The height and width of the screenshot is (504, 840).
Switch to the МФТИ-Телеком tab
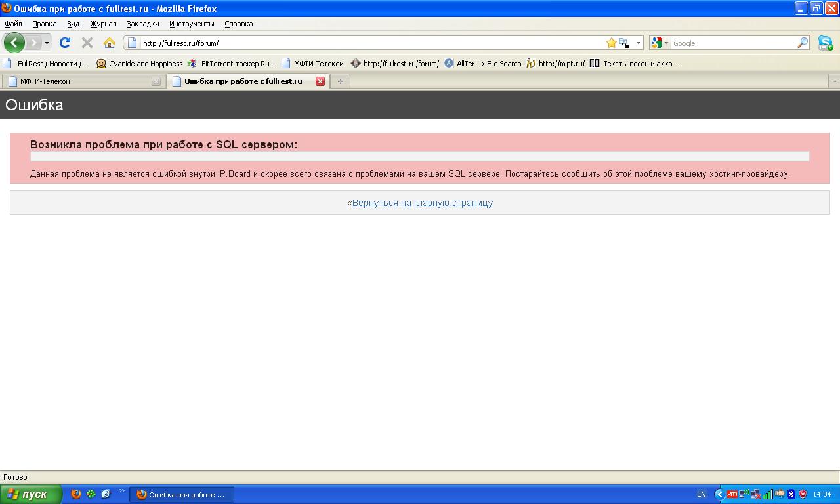click(x=79, y=81)
